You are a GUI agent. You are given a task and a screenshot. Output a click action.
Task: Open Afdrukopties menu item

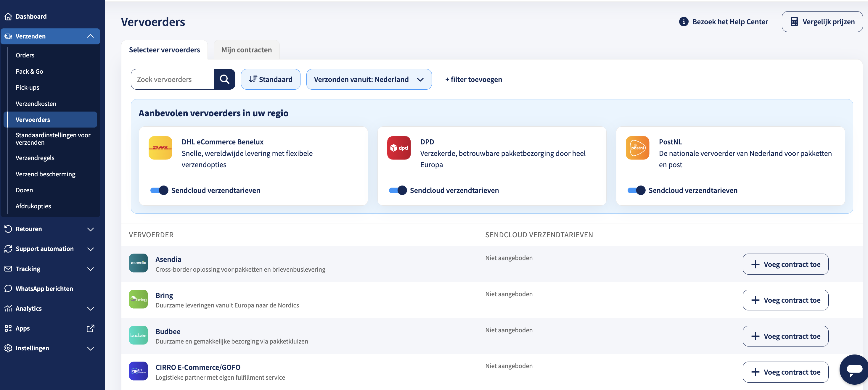coord(33,206)
